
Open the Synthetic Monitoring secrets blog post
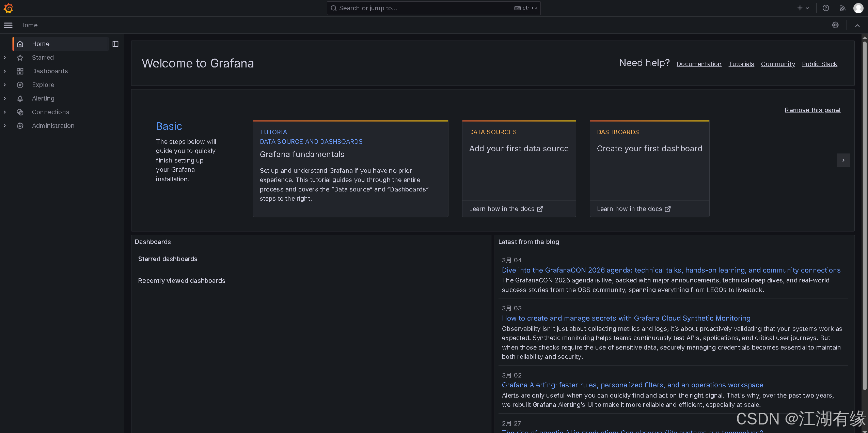(x=626, y=318)
